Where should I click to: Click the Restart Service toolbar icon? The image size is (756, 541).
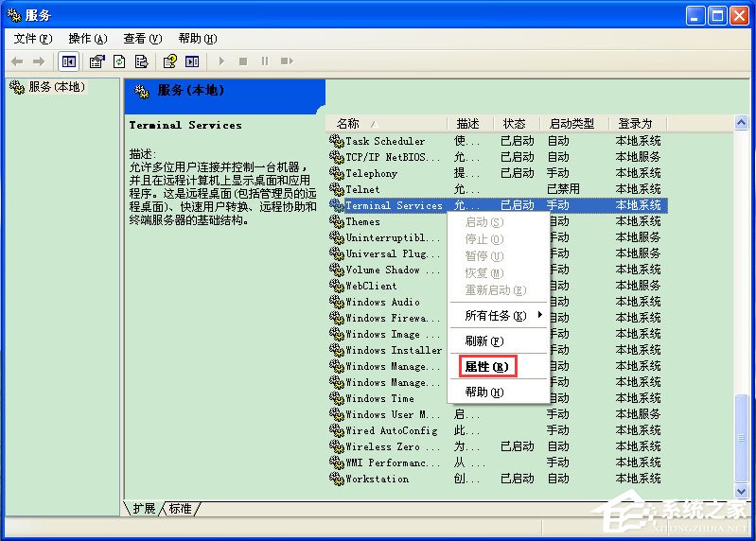285,61
